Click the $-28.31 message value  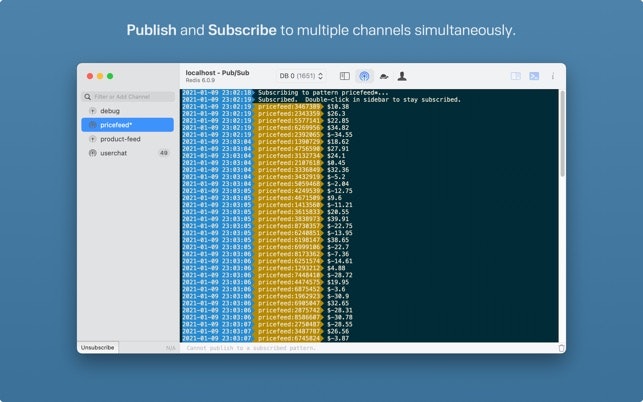tap(340, 310)
